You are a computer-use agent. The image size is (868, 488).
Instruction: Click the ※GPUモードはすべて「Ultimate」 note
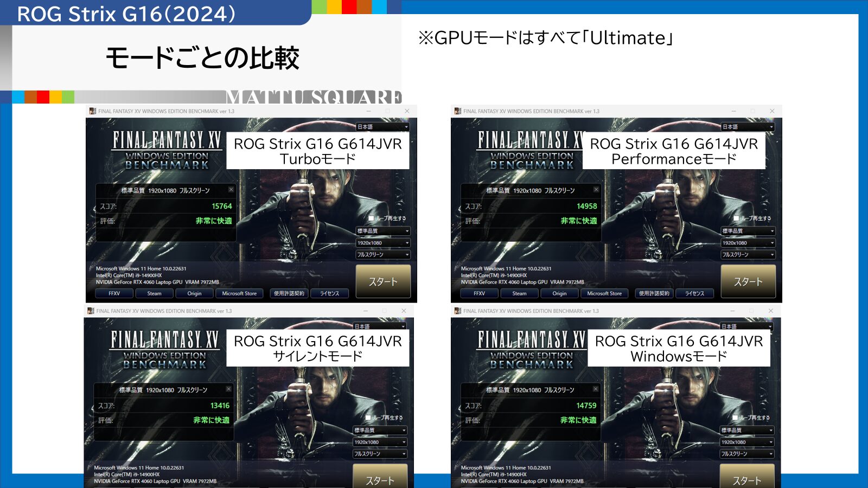point(546,37)
